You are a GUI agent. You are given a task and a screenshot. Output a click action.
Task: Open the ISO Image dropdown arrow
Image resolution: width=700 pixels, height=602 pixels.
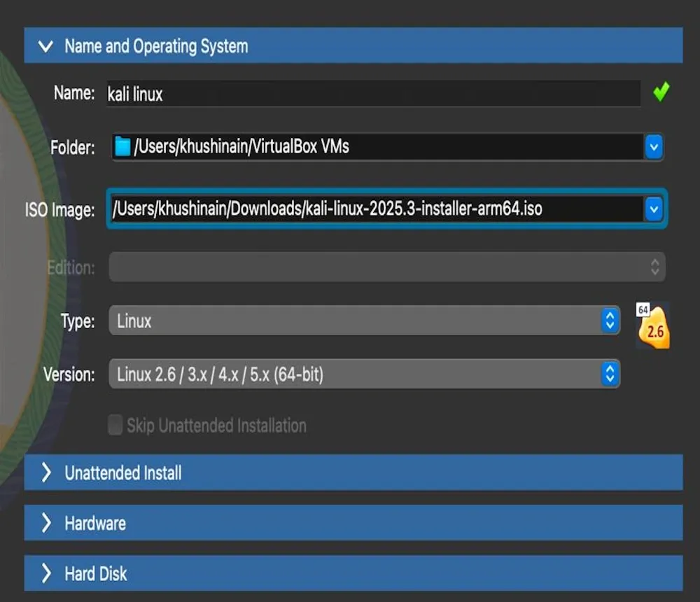(x=654, y=209)
